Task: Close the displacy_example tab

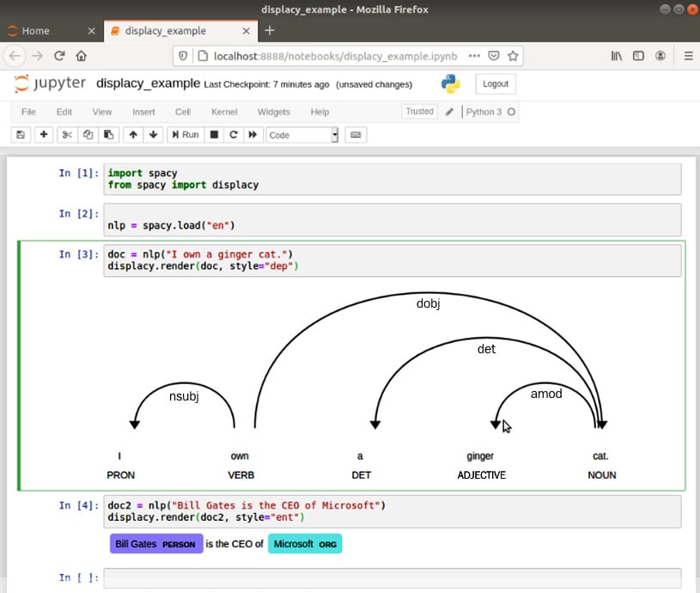Action: 246,31
